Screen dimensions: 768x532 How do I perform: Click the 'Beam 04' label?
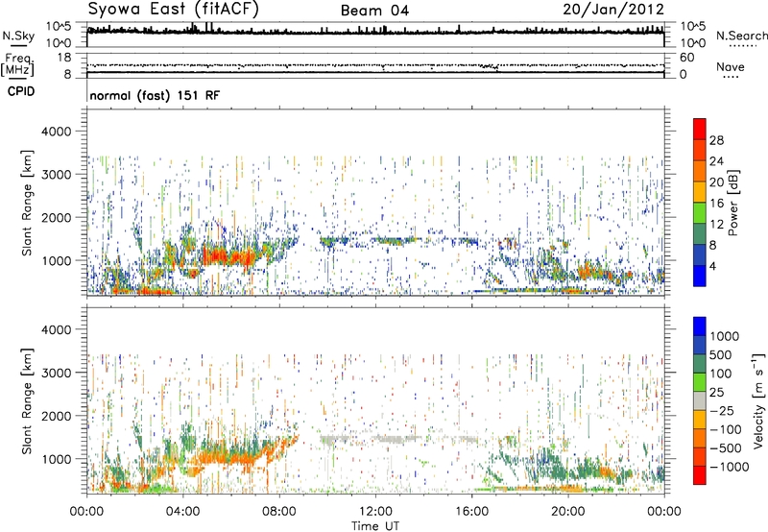click(x=374, y=11)
